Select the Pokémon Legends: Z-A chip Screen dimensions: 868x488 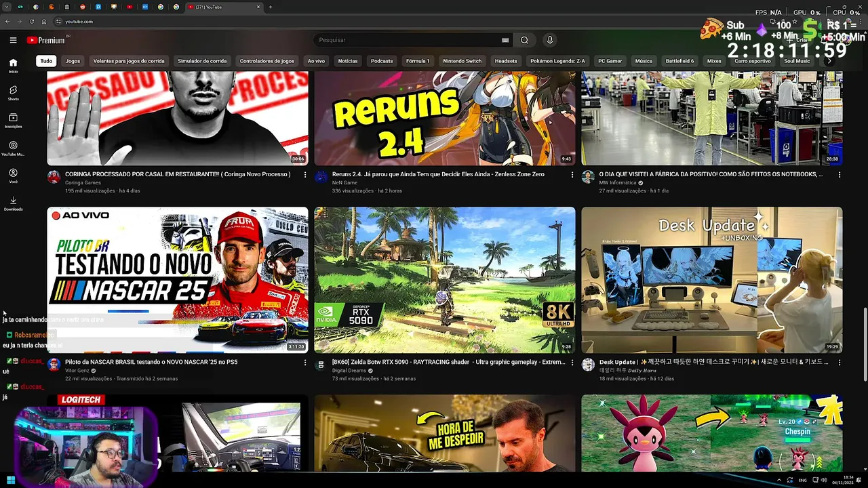coord(557,61)
